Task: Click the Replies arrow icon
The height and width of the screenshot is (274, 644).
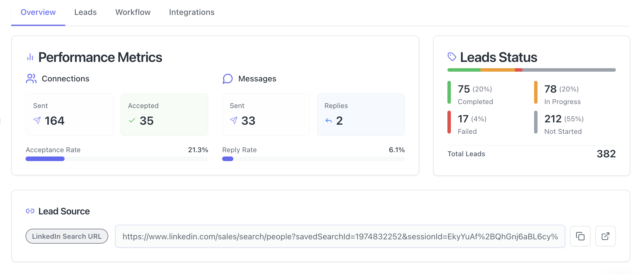Action: point(329,121)
